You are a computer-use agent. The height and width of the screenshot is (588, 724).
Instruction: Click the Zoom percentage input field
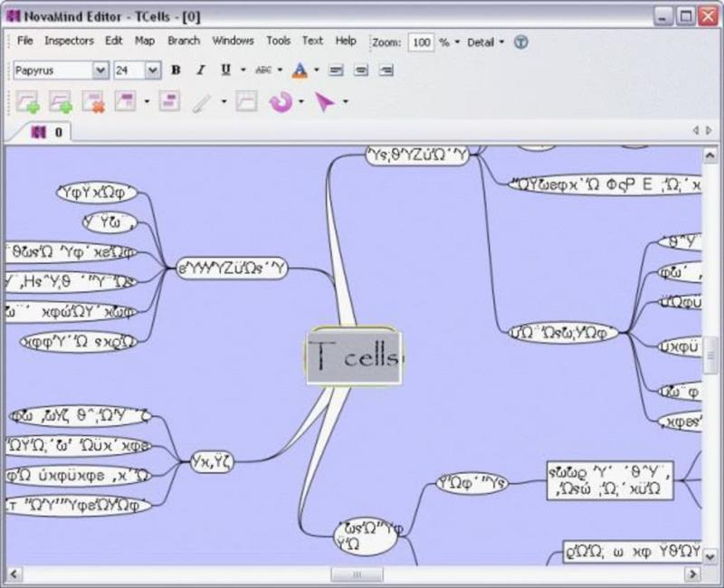(421, 43)
